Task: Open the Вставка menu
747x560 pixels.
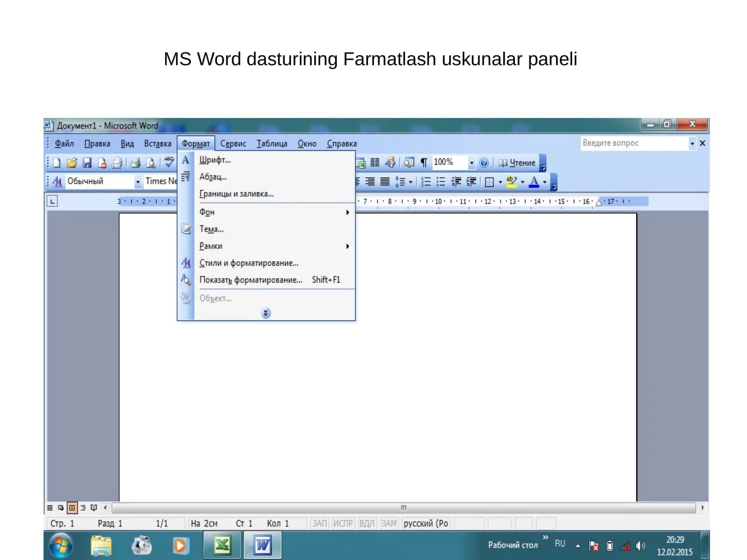Action: point(157,144)
